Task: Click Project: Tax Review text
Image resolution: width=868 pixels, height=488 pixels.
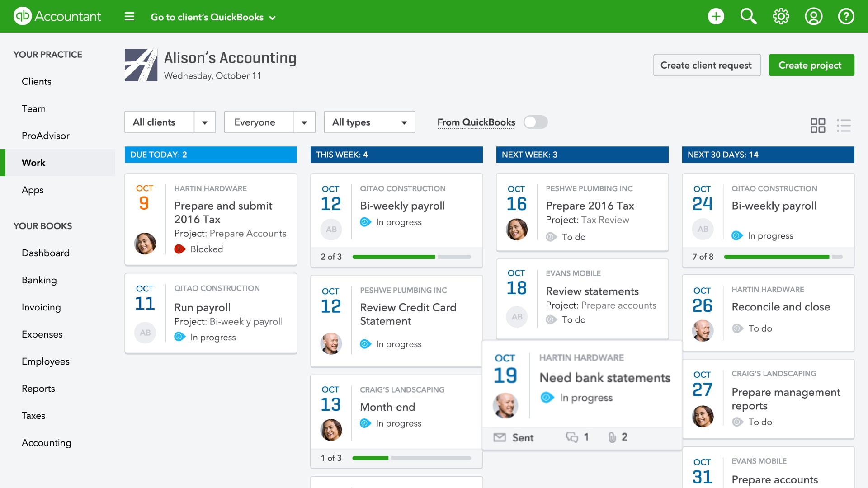Action: pos(587,220)
